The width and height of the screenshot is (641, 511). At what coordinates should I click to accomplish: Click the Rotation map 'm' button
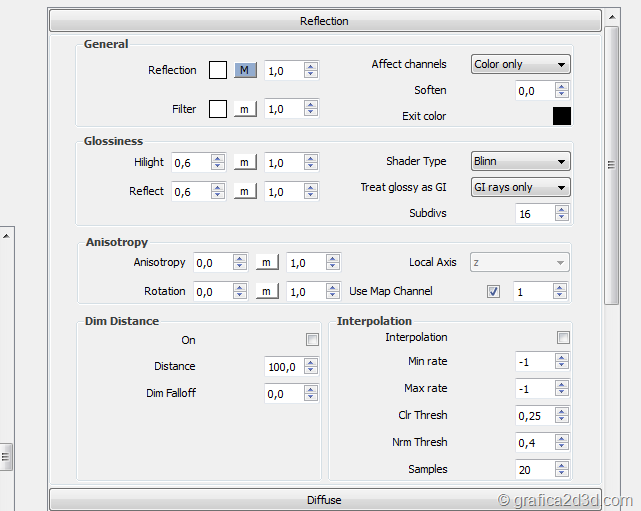[x=265, y=291]
